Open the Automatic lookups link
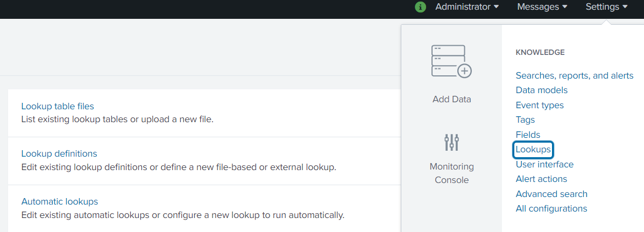This screenshot has height=232, width=644. click(x=60, y=201)
